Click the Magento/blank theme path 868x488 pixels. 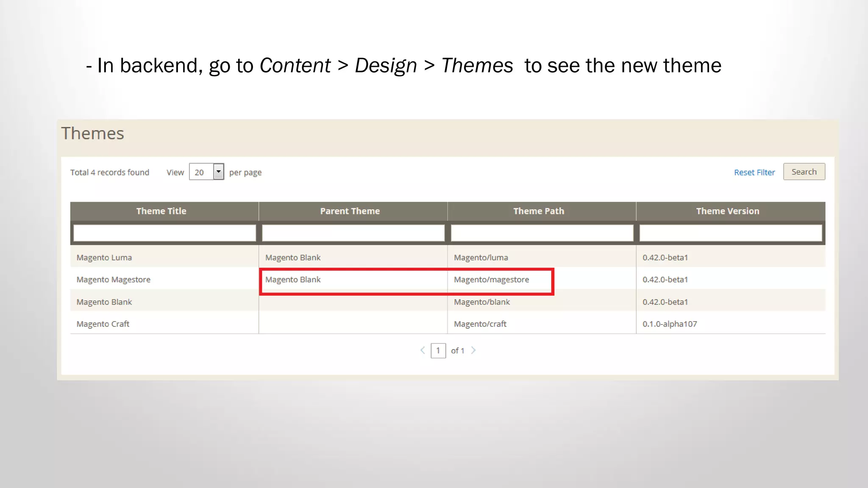click(x=481, y=302)
